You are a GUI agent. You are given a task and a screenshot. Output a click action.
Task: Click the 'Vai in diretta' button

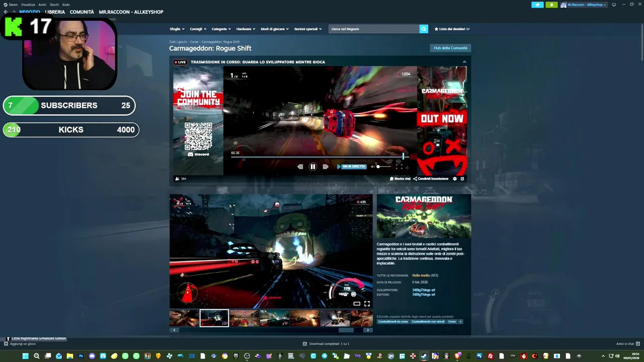[352, 166]
